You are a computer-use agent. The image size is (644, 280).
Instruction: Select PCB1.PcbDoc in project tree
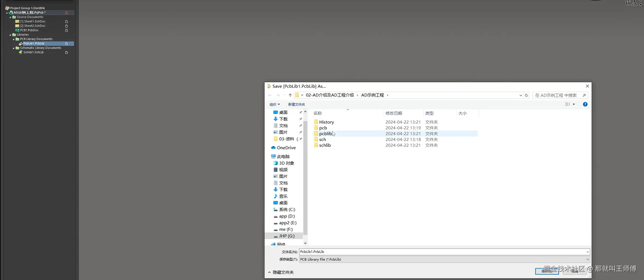click(29, 30)
